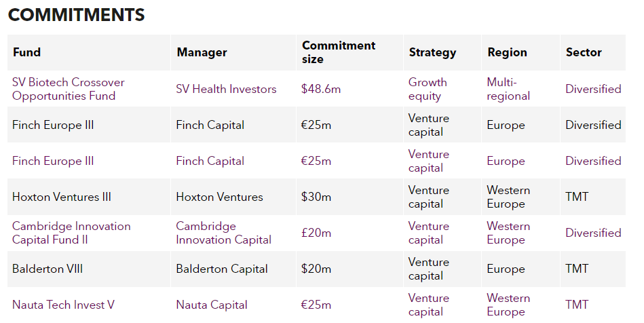Click the Cambridge Innovation Capital manager
Screen dimensions: 644x323
pyautogui.click(x=224, y=233)
